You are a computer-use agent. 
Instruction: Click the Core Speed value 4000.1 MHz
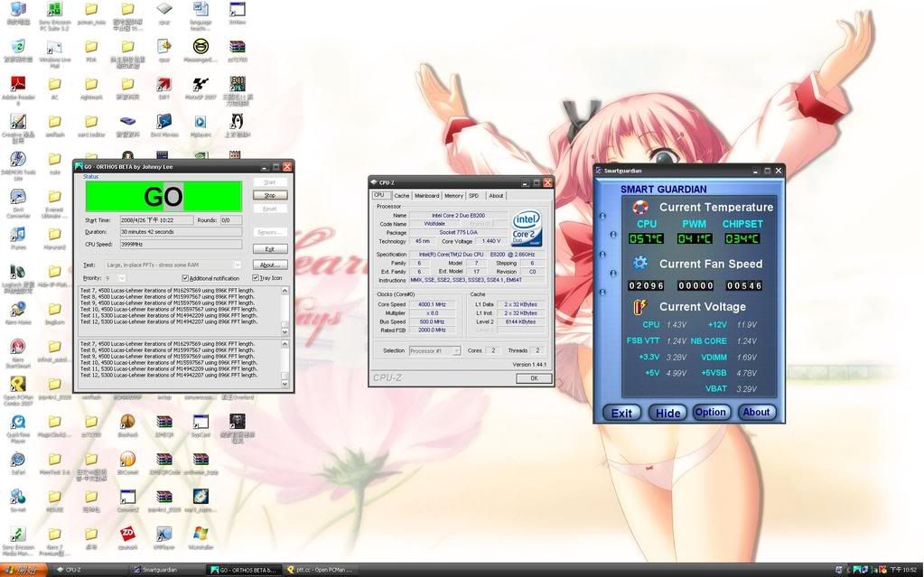point(432,304)
